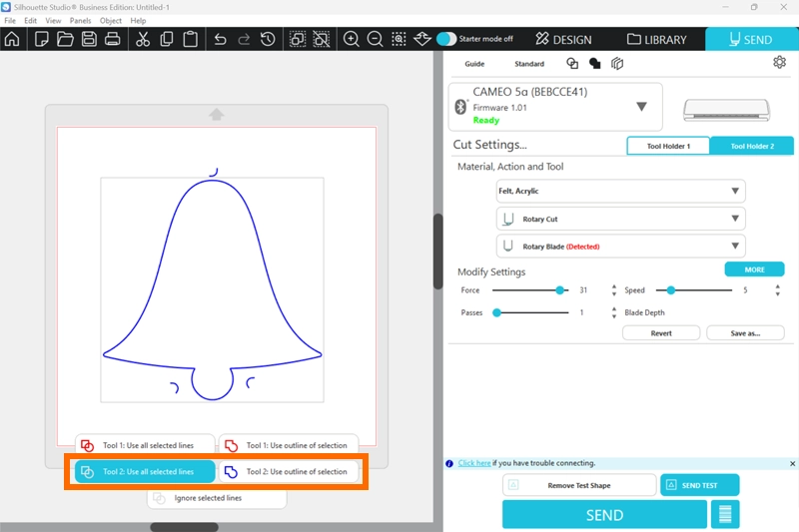Switch to Tool Holder 1

pyautogui.click(x=667, y=146)
